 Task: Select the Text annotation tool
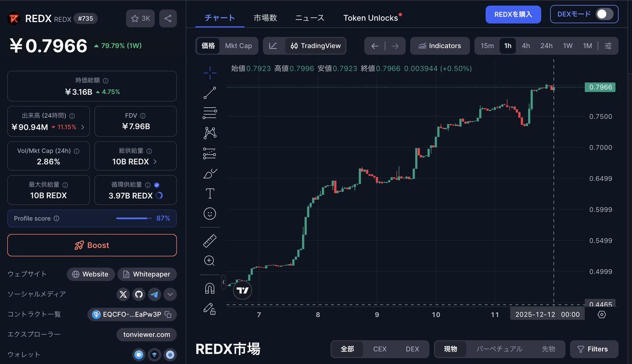point(210,193)
